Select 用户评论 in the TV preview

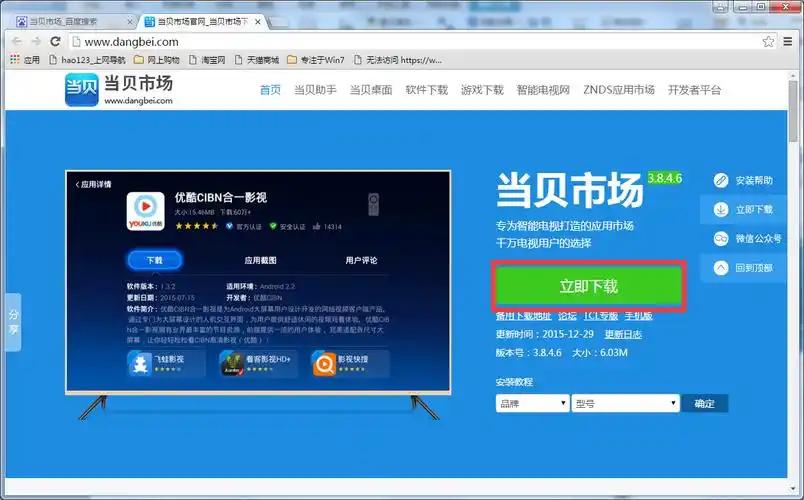(x=361, y=260)
